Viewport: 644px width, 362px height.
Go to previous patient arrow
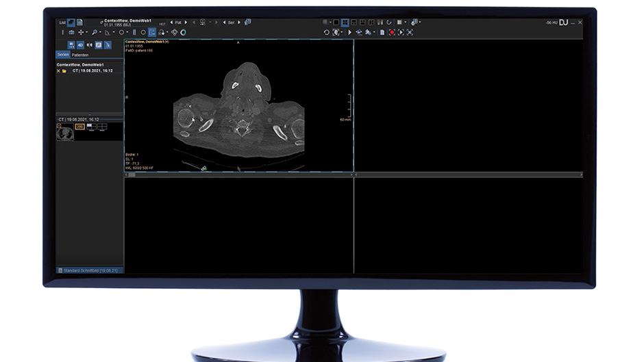172,23
